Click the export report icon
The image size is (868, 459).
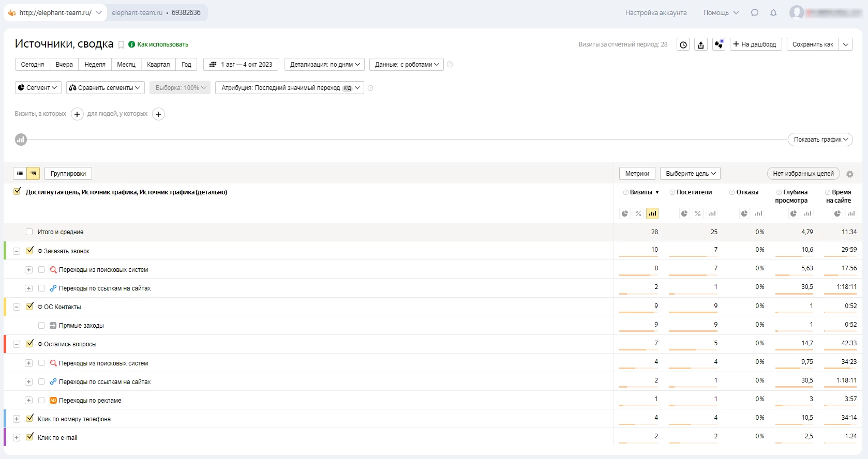pos(701,44)
